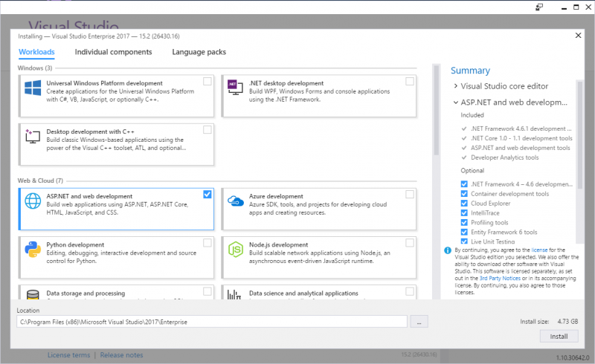Click the install Location path field
Screen dimensions: 595x364
pyautogui.click(x=212, y=322)
